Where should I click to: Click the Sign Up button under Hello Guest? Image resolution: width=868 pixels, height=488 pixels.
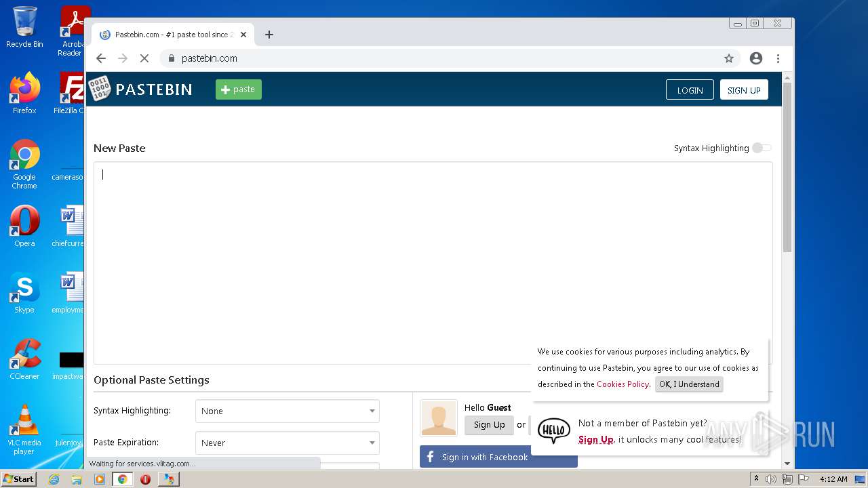pyautogui.click(x=489, y=424)
